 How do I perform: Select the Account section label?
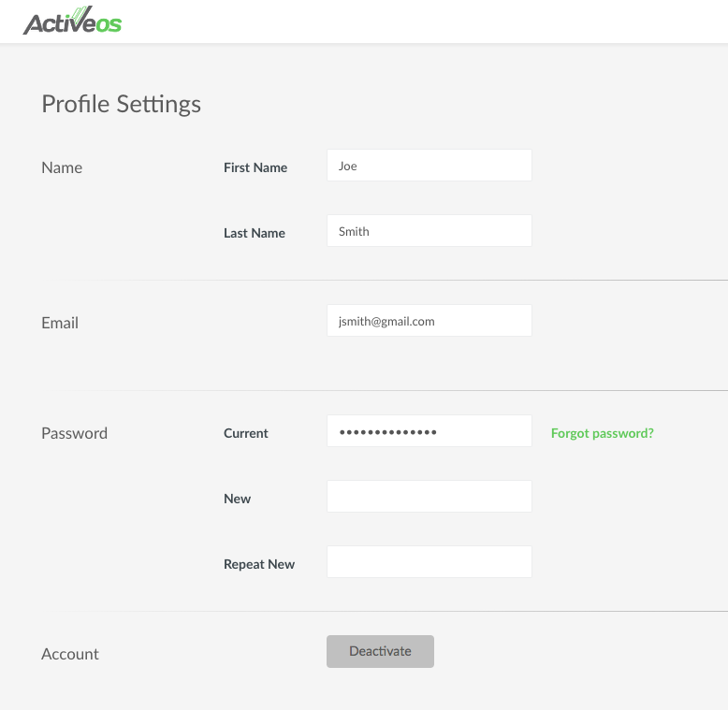(x=70, y=654)
